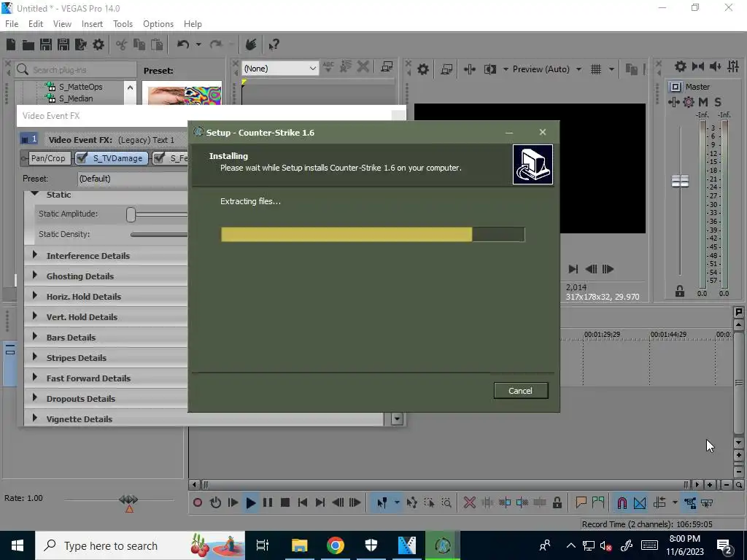Image resolution: width=747 pixels, height=560 pixels.
Task: Open the (None) dropdown in trimmer panel
Action: pyautogui.click(x=279, y=69)
